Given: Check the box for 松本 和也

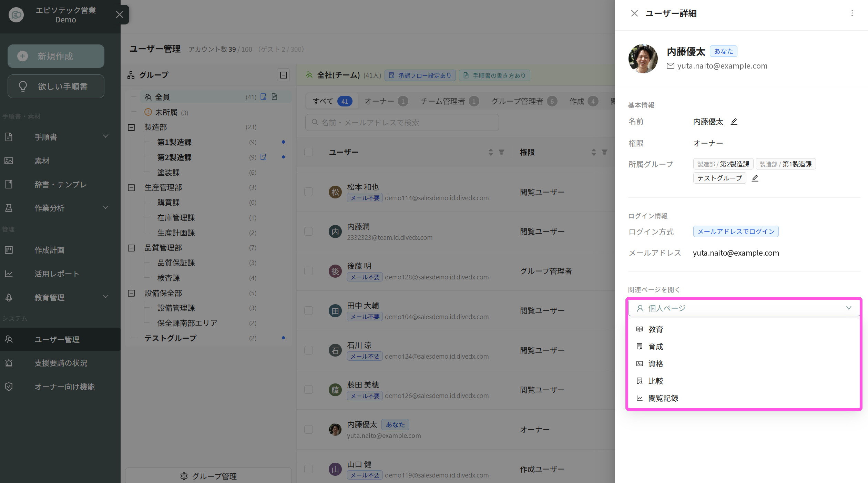Looking at the screenshot, I should 309,192.
